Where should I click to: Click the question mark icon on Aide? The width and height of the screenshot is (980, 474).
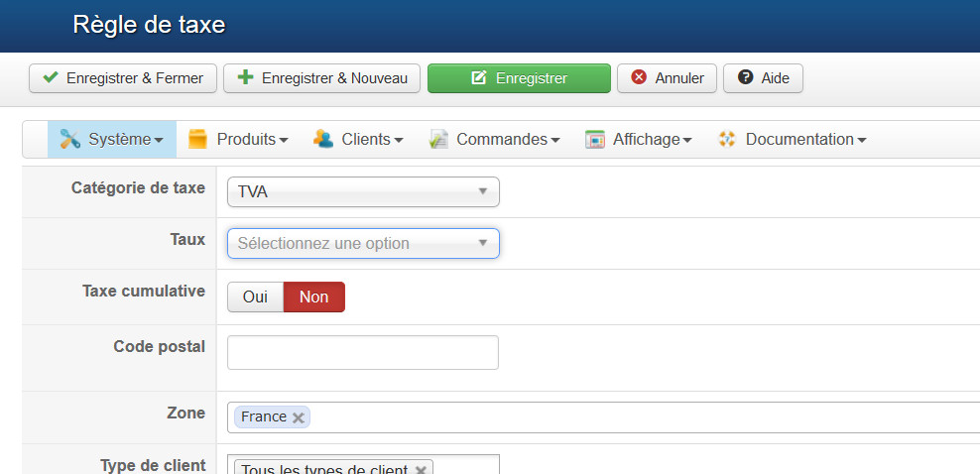745,77
